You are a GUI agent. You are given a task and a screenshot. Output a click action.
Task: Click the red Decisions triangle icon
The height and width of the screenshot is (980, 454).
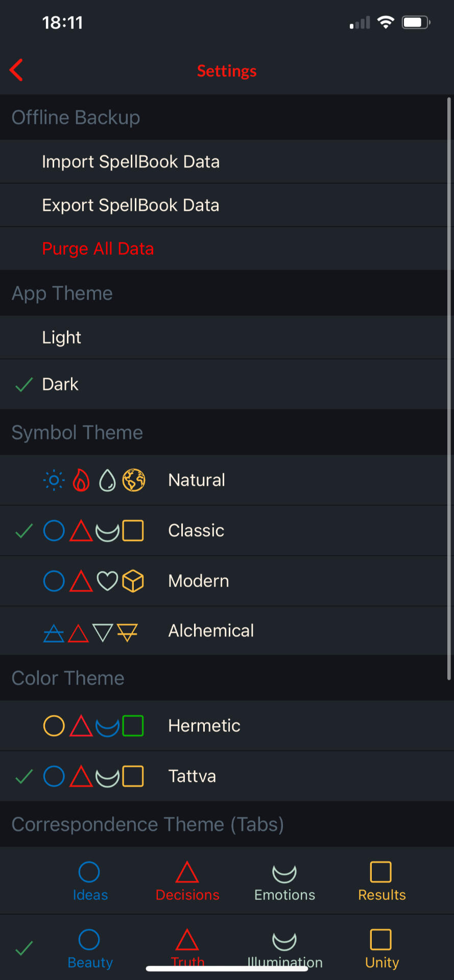(x=187, y=872)
